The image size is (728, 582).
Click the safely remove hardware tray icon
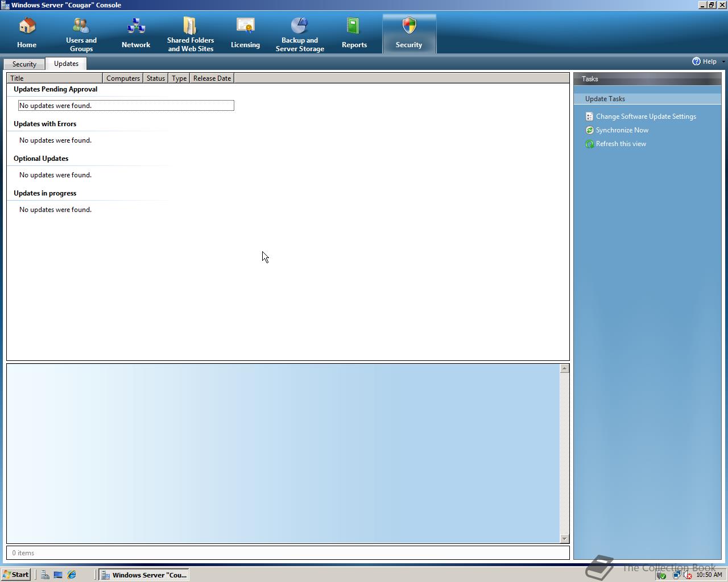point(661,575)
